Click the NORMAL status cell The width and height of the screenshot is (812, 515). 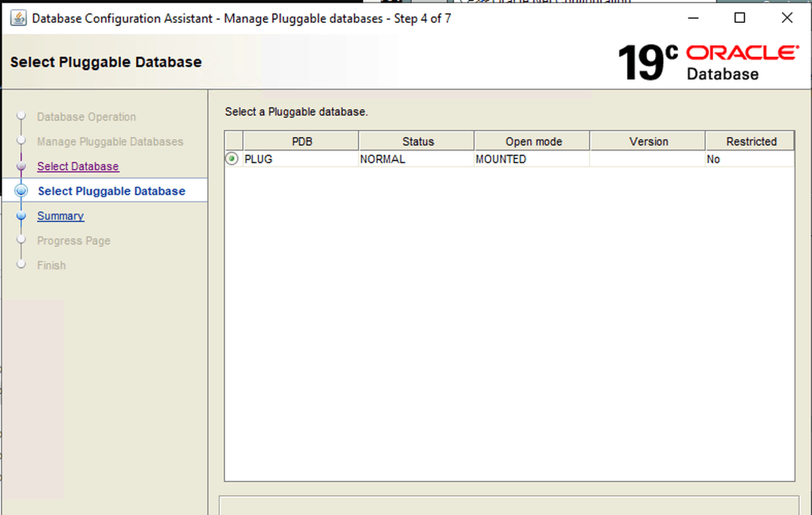417,159
